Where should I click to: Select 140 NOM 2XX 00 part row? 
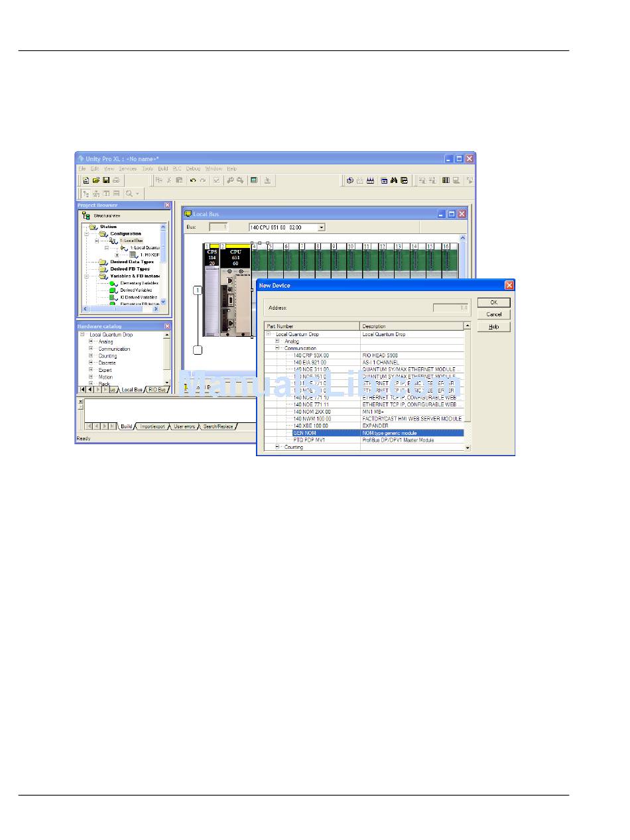363,412
